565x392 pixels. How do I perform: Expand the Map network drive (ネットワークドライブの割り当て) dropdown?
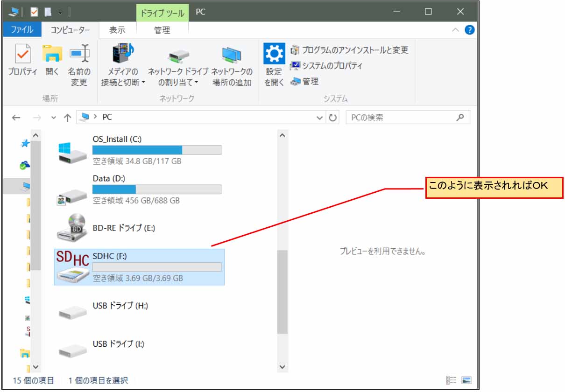tap(197, 83)
